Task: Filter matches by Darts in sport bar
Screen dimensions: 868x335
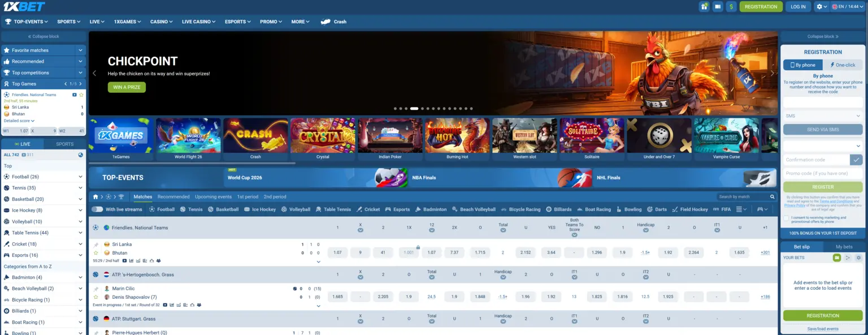Action: coord(657,209)
